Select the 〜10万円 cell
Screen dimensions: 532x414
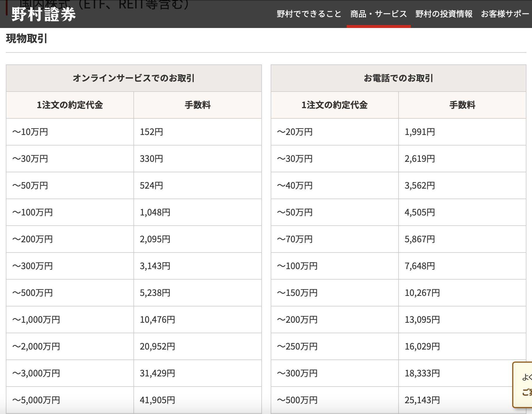pyautogui.click(x=70, y=132)
